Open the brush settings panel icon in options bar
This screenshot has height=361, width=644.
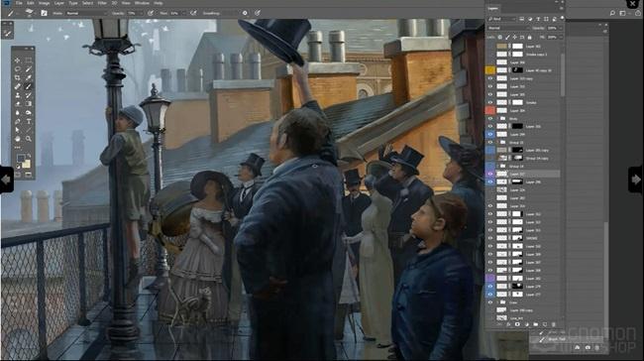[x=44, y=13]
